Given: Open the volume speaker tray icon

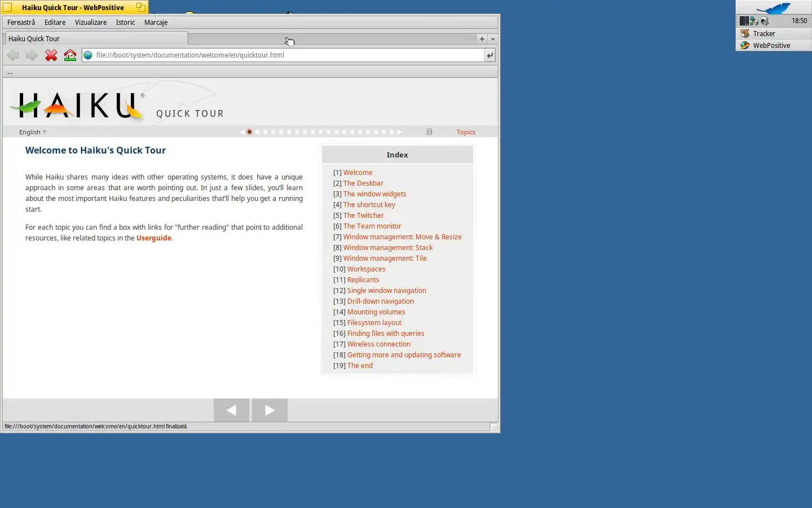Looking at the screenshot, I should click(765, 21).
